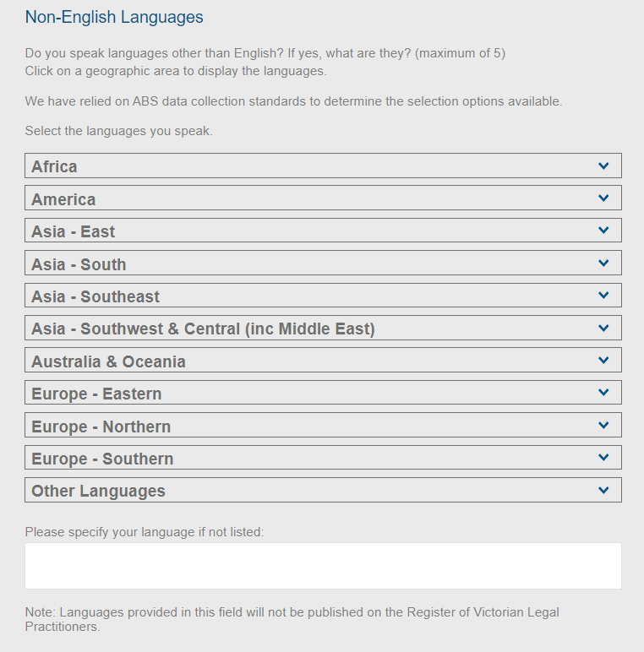Click the chevron icon beside Asia - East

click(x=603, y=231)
